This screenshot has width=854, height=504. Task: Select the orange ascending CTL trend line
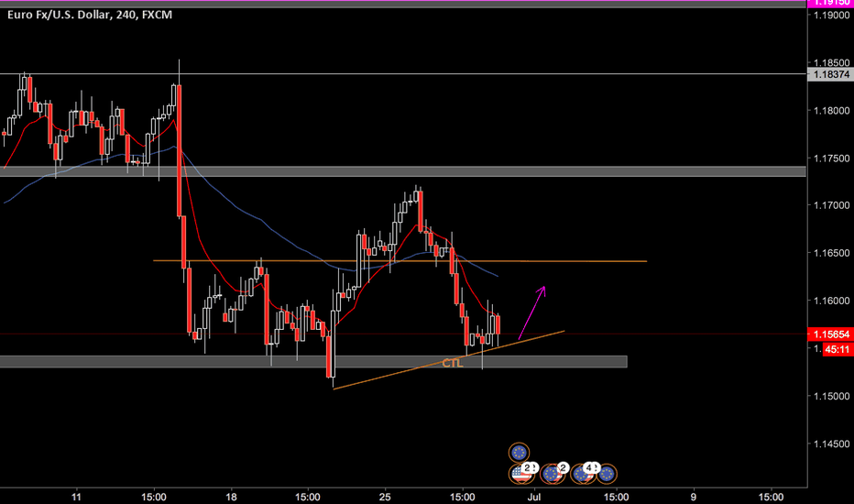coord(448,360)
